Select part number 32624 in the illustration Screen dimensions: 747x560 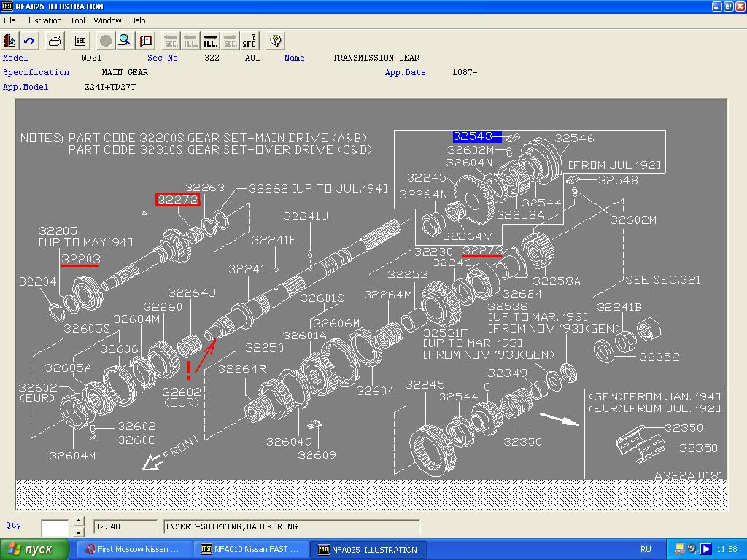522,295
